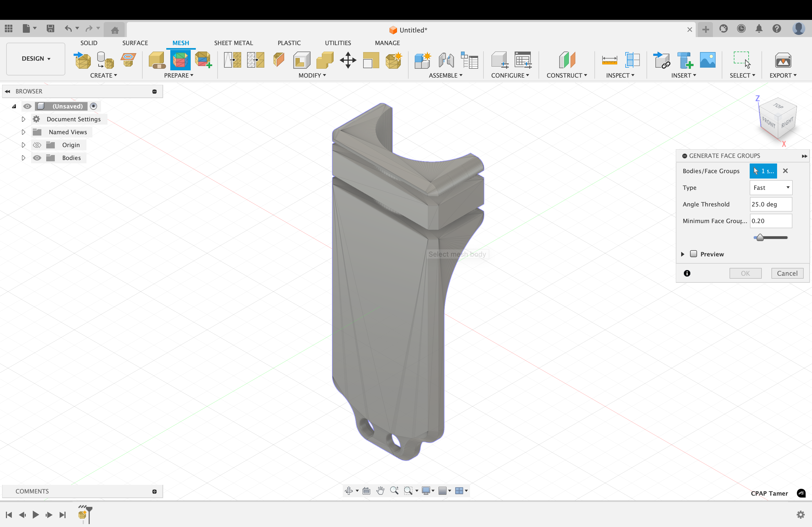The width and height of the screenshot is (812, 527).
Task: Open the Generate Face Groups tool
Action: pyautogui.click(x=181, y=61)
